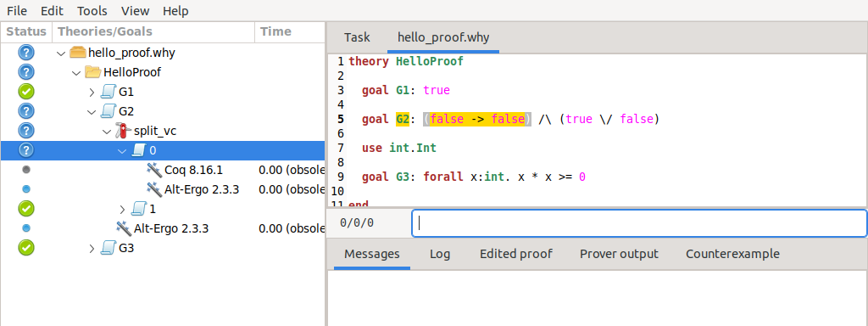Open the Log tab
The width and height of the screenshot is (868, 326).
pos(440,254)
